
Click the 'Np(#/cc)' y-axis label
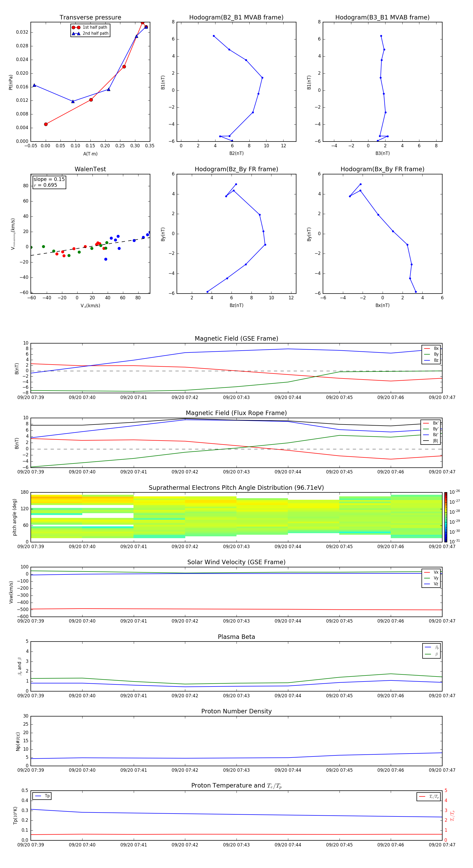point(18,741)
